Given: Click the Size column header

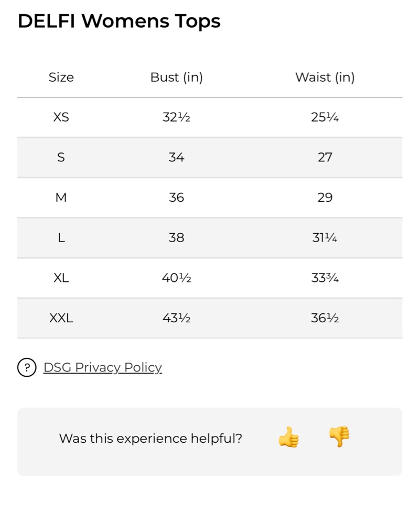Looking at the screenshot, I should (x=61, y=77).
